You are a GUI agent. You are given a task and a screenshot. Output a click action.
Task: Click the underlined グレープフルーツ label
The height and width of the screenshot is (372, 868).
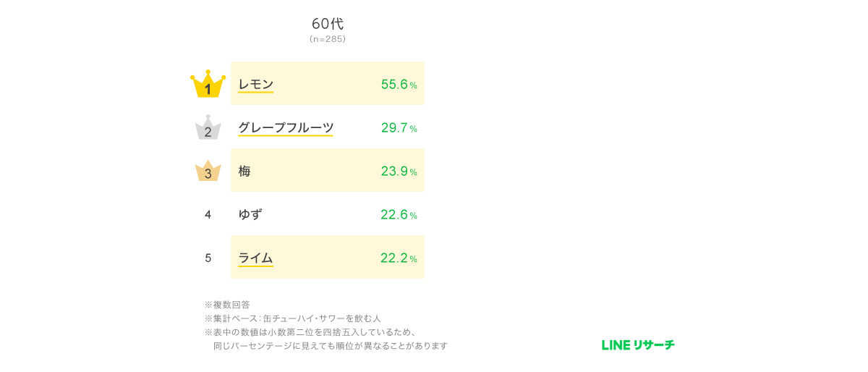click(x=286, y=128)
